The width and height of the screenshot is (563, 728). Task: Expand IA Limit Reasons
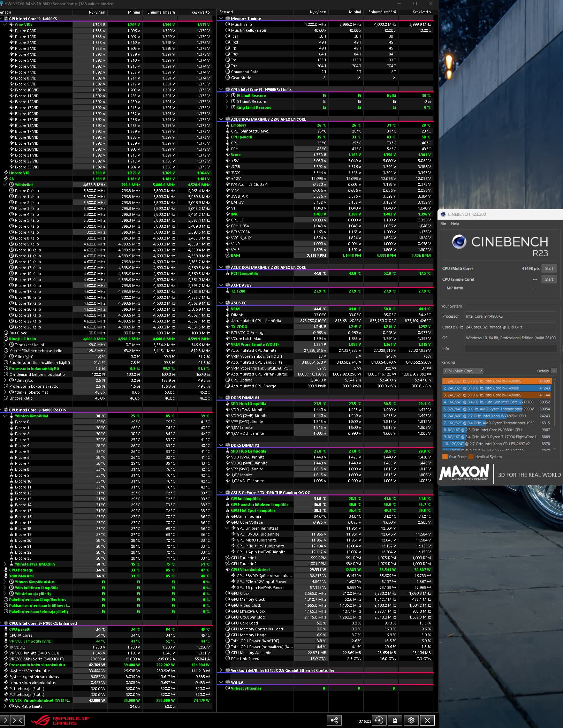227,96
